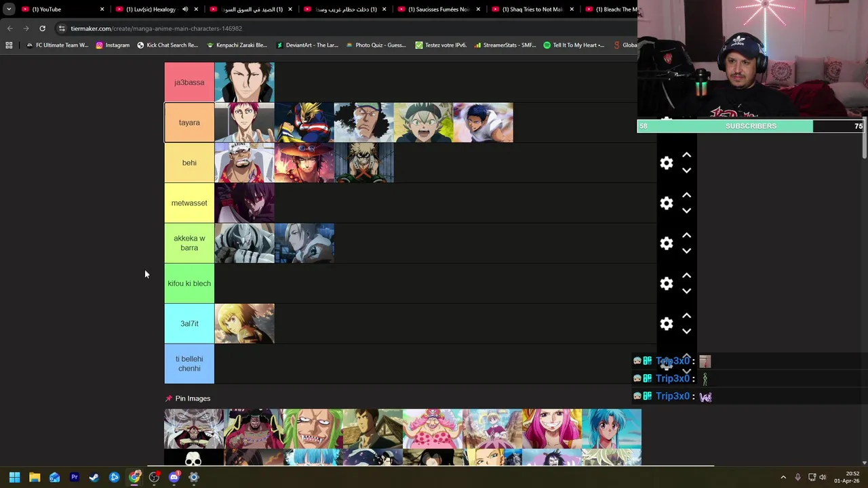This screenshot has height=488, width=868.
Task: Open settings gear for akkeka w barra tier
Action: pos(667,243)
